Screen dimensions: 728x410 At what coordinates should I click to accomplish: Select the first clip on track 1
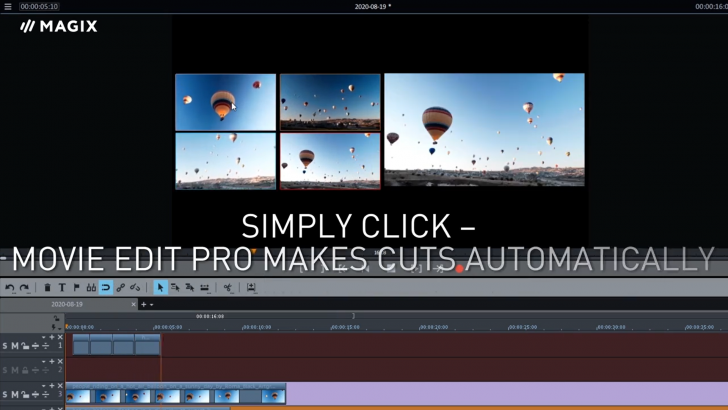click(81, 345)
